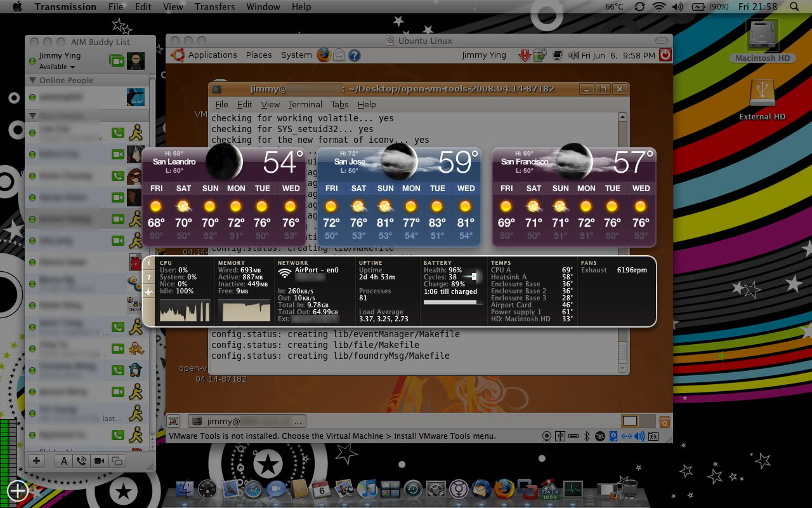Click VMware webcam device status icon
Viewport: 812px width, 508px height.
[x=547, y=436]
